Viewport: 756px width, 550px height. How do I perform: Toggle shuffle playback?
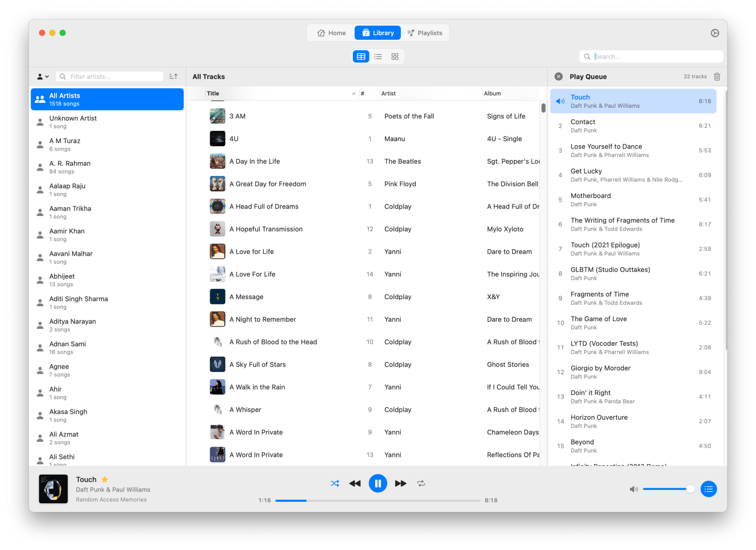pos(335,484)
